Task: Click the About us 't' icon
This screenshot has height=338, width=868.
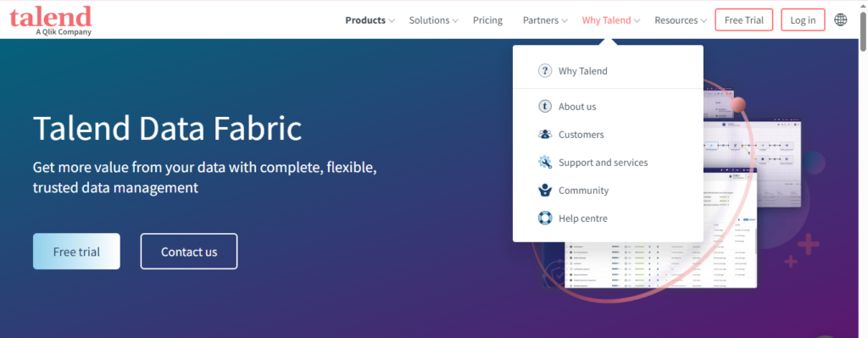Action: 545,106
